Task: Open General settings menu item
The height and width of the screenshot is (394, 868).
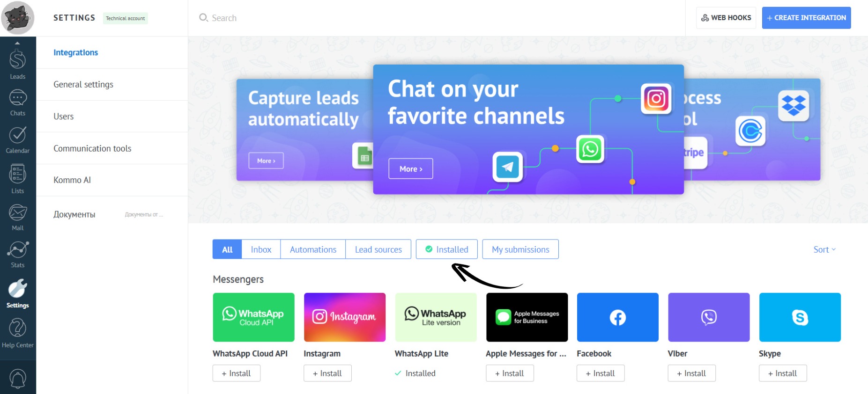Action: point(83,85)
